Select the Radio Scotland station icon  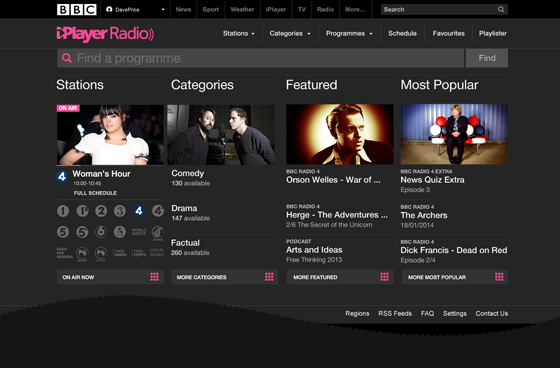pyautogui.click(x=158, y=233)
